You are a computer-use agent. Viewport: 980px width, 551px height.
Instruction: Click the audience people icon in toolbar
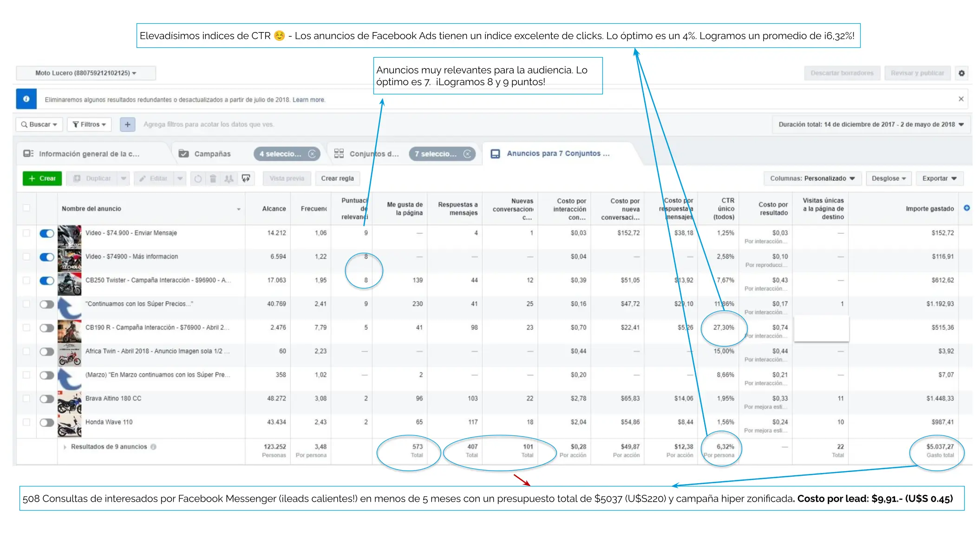[229, 178]
